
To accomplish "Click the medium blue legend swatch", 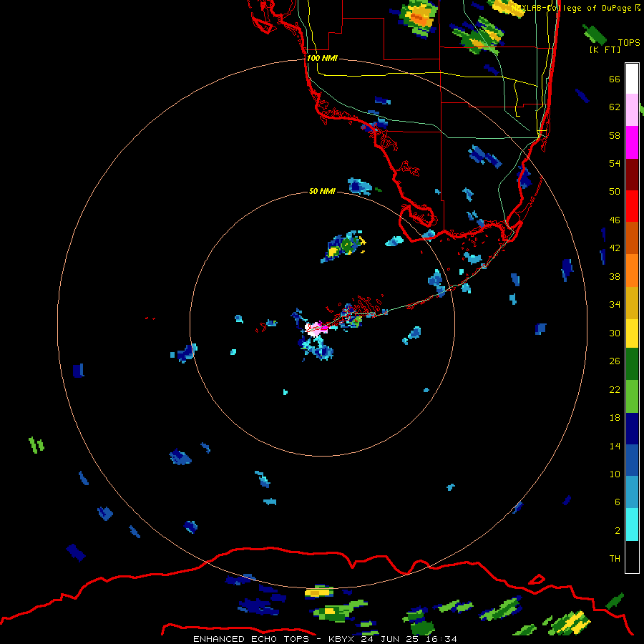I will (x=632, y=460).
